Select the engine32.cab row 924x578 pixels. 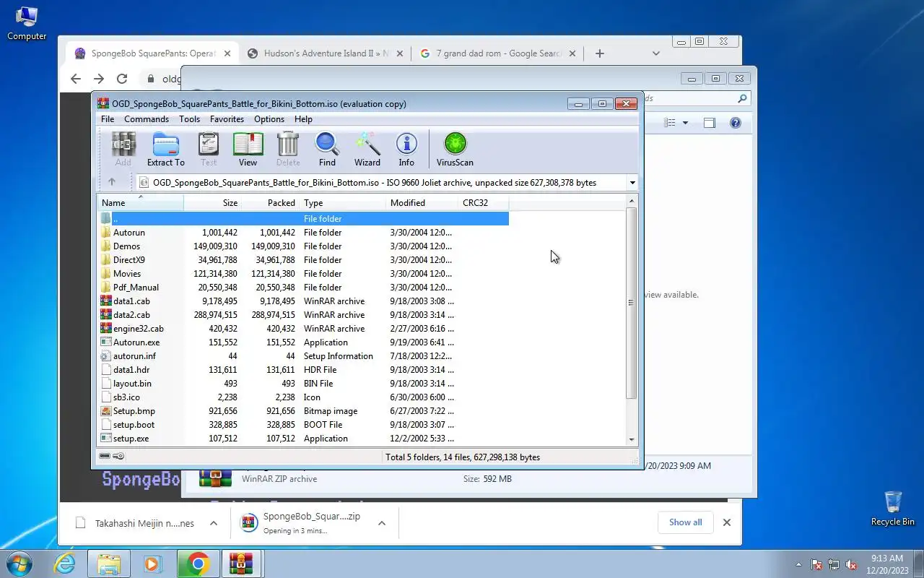coord(303,329)
